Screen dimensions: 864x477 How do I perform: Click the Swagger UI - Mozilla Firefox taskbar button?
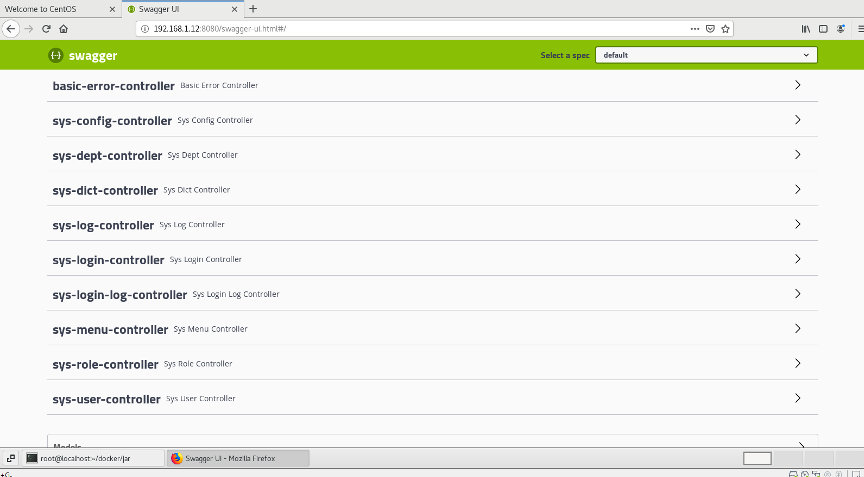(238, 458)
